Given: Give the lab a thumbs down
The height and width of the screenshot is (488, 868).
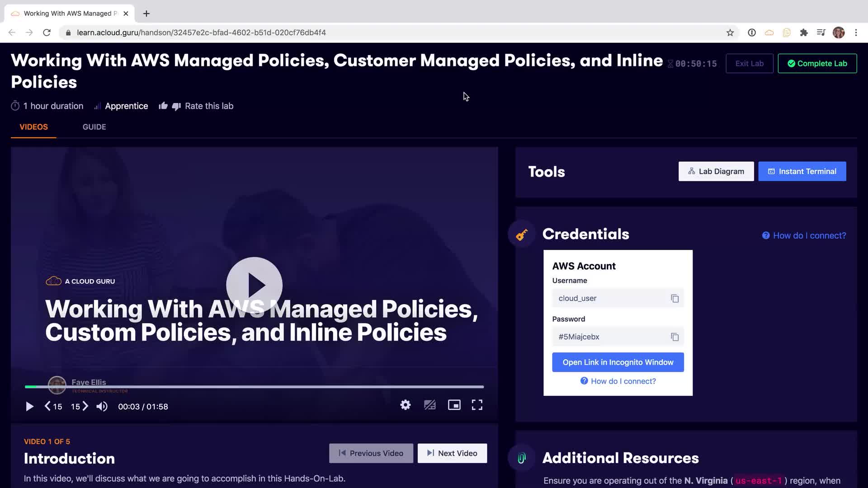Looking at the screenshot, I should (176, 106).
